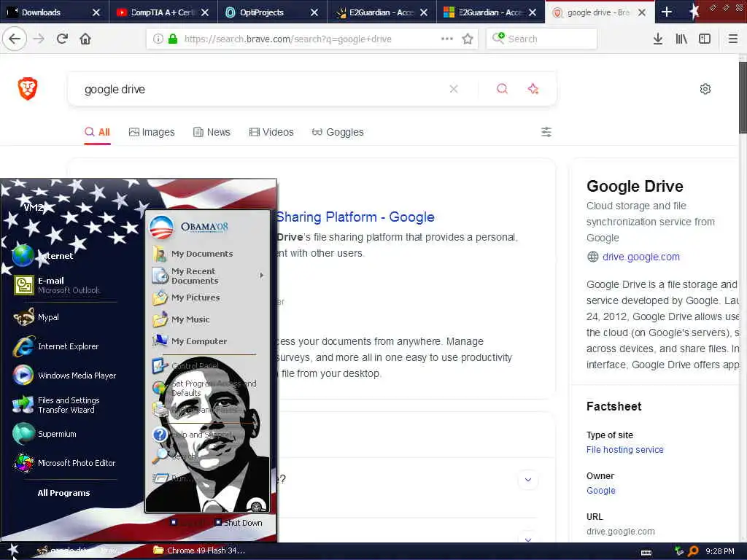Open My Pictures folder

point(196,297)
